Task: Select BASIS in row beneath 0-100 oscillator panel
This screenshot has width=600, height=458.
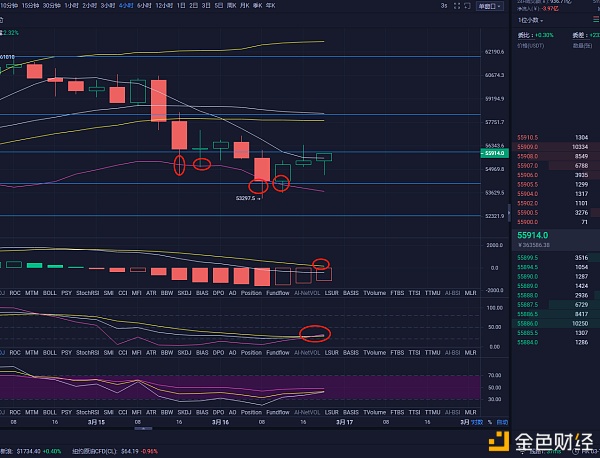Action: tap(351, 353)
